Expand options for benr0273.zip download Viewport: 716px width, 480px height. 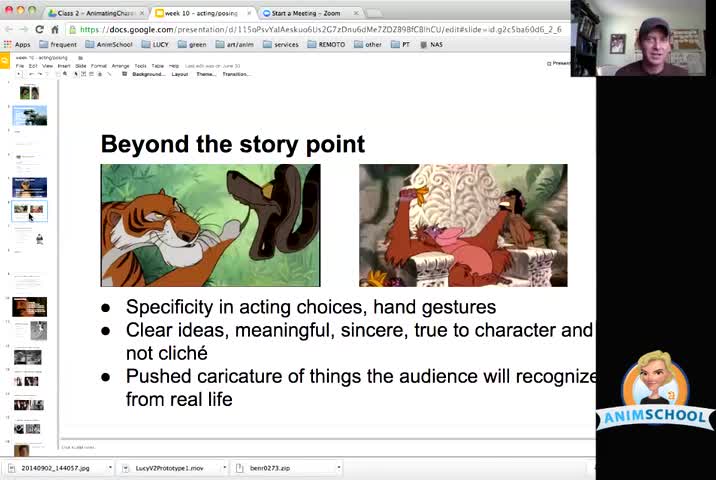338,468
